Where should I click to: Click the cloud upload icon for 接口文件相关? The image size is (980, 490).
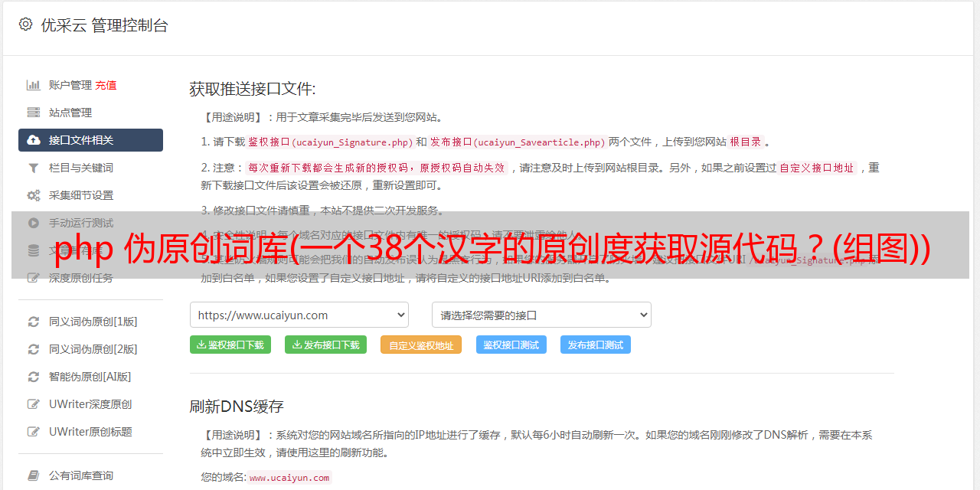click(34, 140)
